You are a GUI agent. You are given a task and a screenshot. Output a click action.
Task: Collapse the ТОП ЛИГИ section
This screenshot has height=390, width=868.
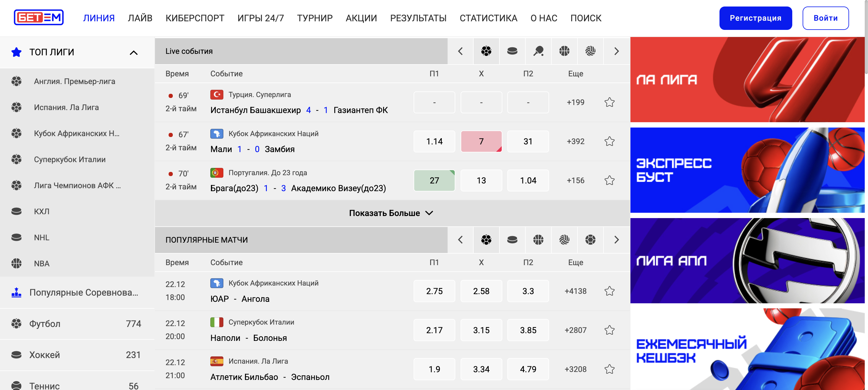pyautogui.click(x=133, y=52)
